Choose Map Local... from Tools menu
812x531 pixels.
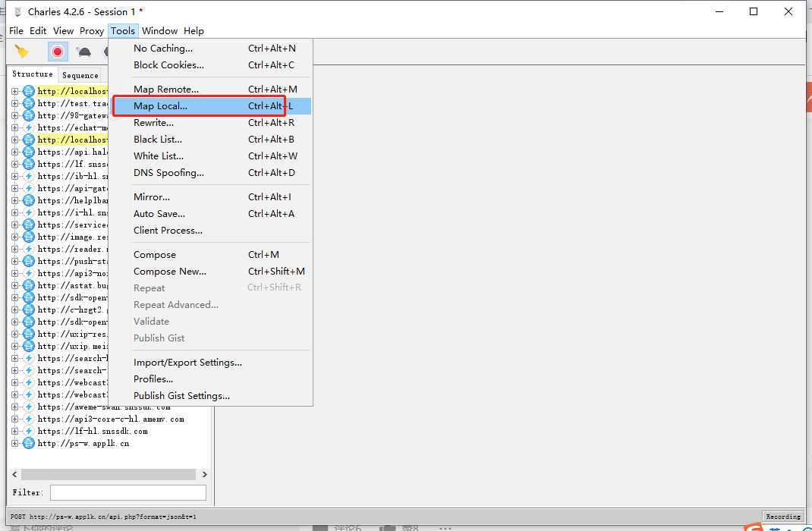click(211, 106)
